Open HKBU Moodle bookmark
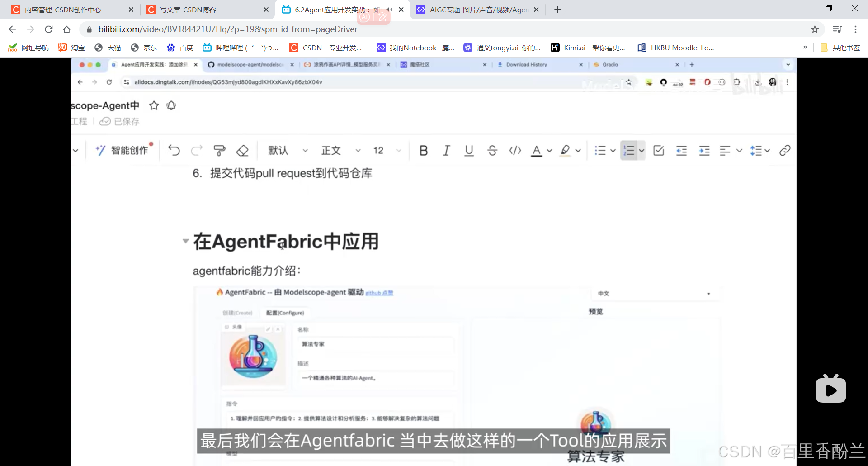Image resolution: width=868 pixels, height=466 pixels. [676, 48]
